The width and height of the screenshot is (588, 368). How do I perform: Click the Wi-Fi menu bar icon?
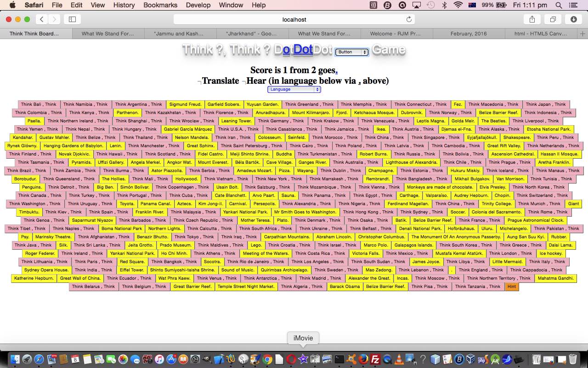click(458, 5)
